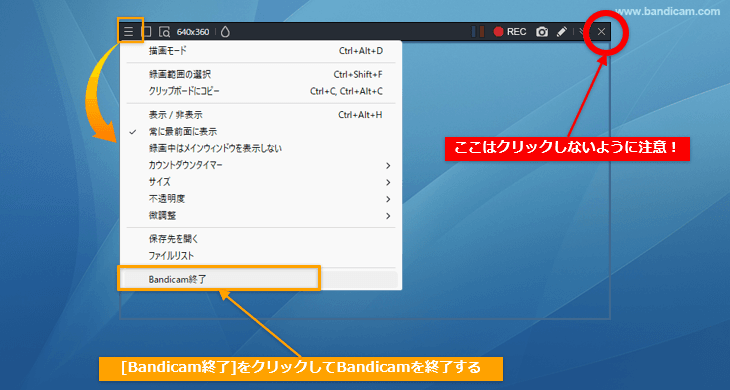Close the recording rectangle with the X

(602, 32)
